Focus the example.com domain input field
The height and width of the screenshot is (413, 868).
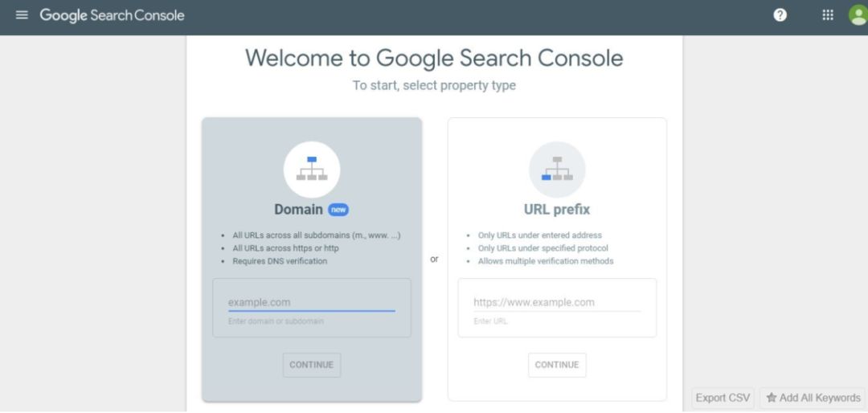[x=311, y=302]
